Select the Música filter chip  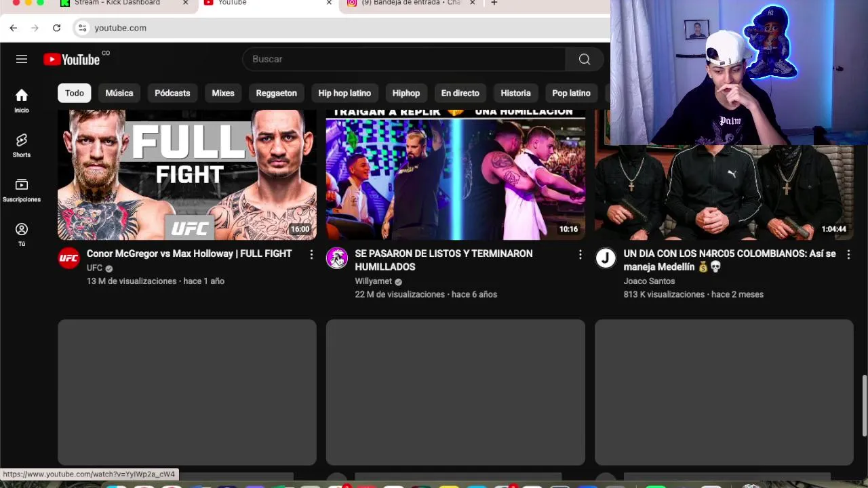[119, 93]
